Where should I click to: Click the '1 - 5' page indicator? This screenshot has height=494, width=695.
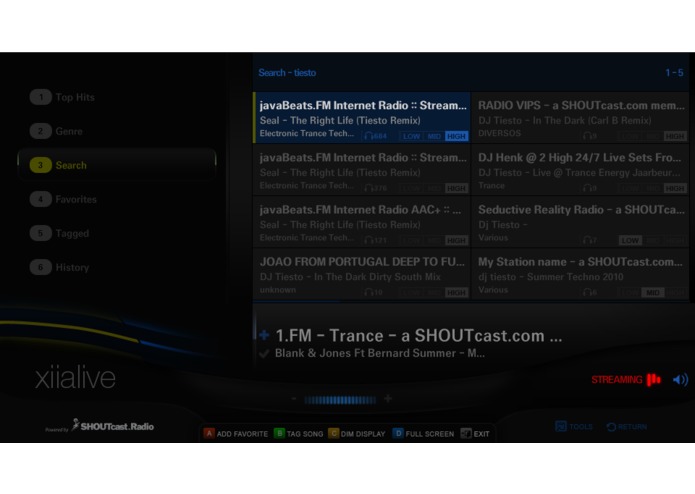coord(674,73)
